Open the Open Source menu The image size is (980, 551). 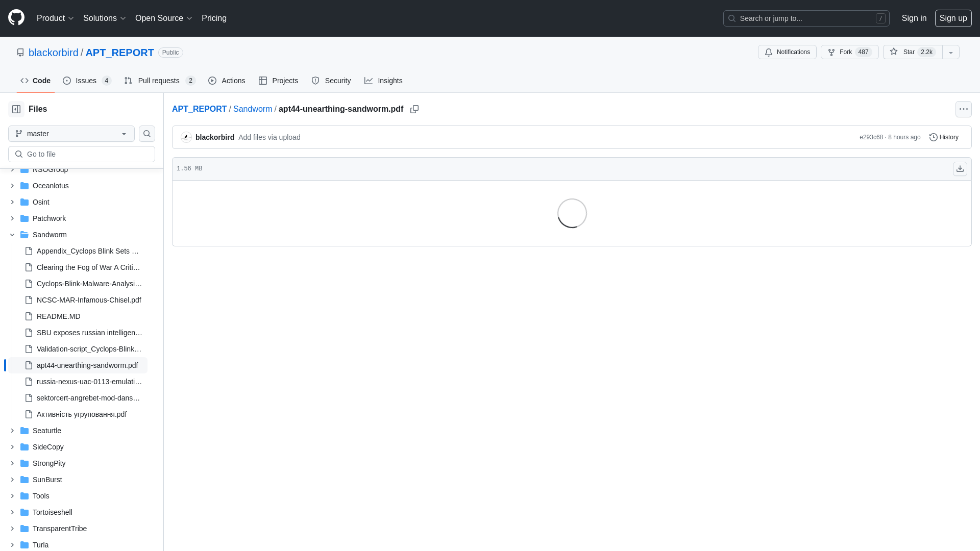tap(164, 18)
